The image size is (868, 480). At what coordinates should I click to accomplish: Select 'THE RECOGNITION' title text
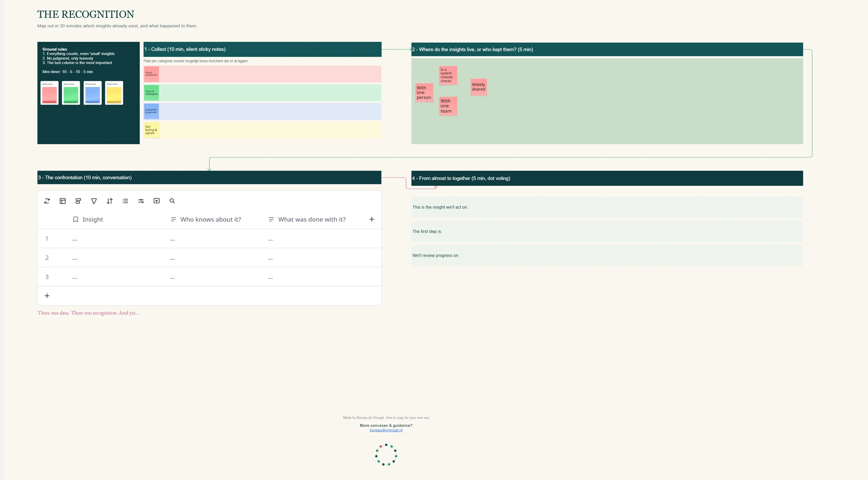point(86,14)
